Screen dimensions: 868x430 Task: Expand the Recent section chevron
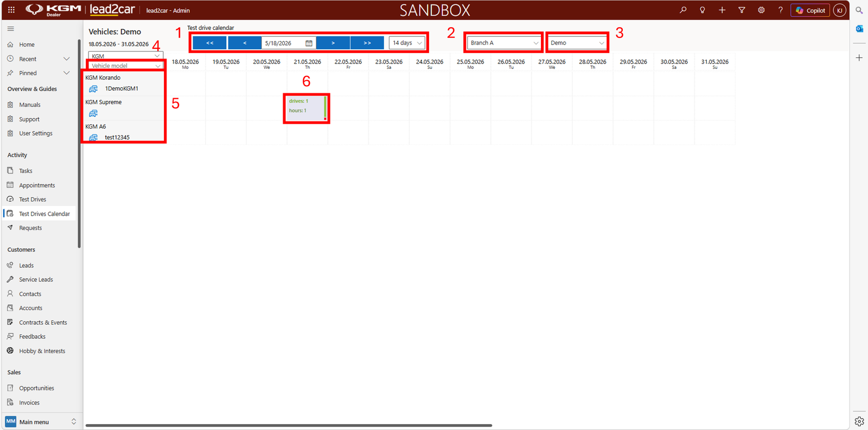pyautogui.click(x=67, y=59)
